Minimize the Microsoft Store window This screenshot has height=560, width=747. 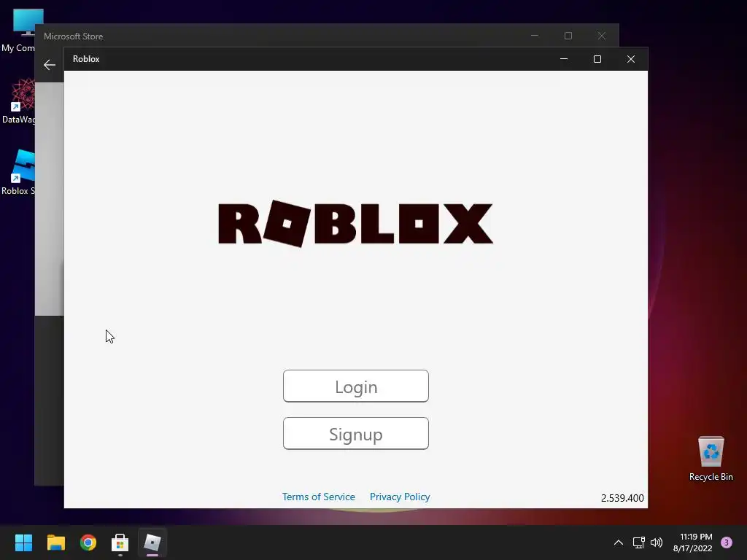click(x=535, y=36)
